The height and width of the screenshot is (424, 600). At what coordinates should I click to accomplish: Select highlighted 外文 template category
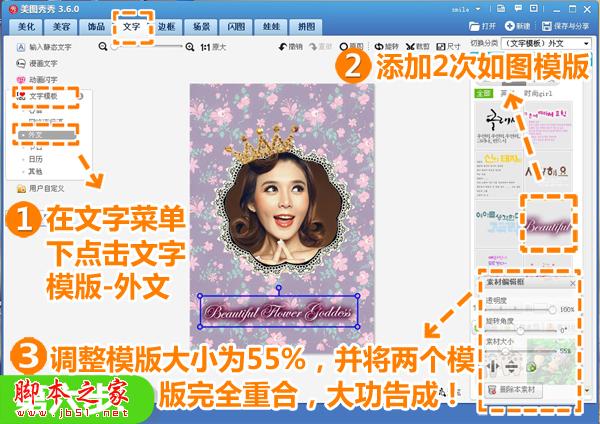point(46,135)
